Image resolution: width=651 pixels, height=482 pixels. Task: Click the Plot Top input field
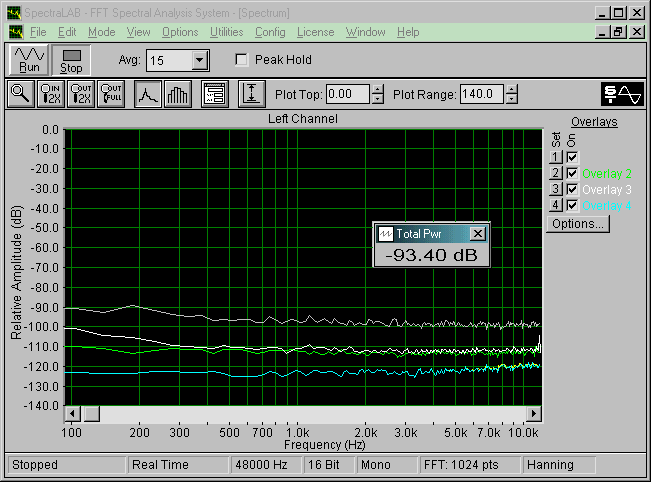click(348, 94)
